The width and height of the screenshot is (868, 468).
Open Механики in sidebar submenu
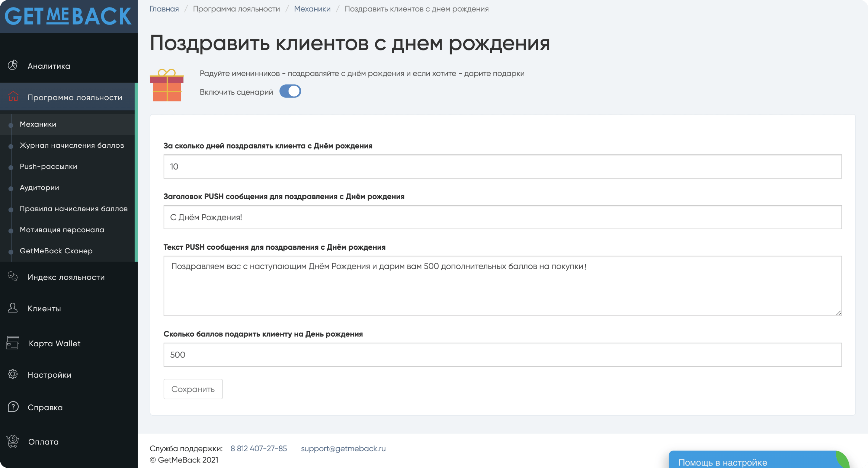(x=38, y=124)
